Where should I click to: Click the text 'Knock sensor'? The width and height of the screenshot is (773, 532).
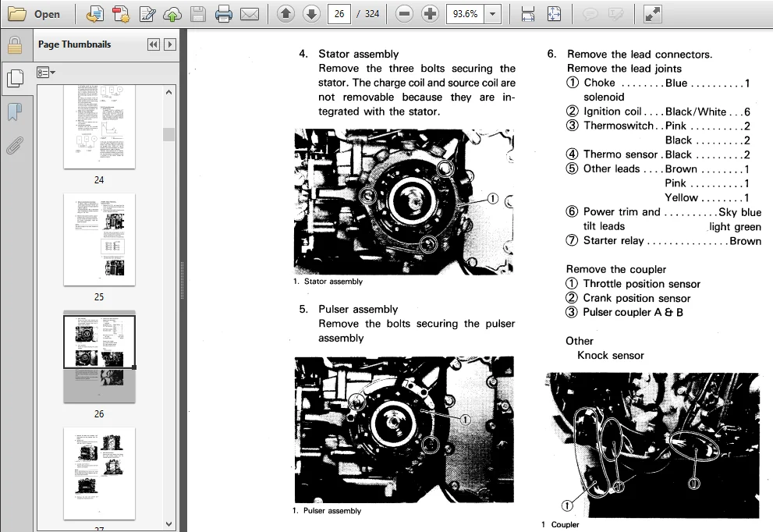tap(610, 355)
